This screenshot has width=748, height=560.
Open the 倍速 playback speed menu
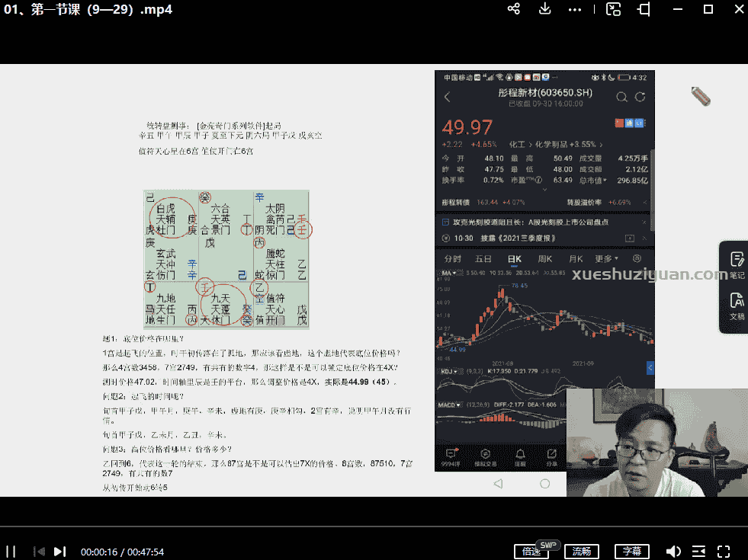coord(531,551)
